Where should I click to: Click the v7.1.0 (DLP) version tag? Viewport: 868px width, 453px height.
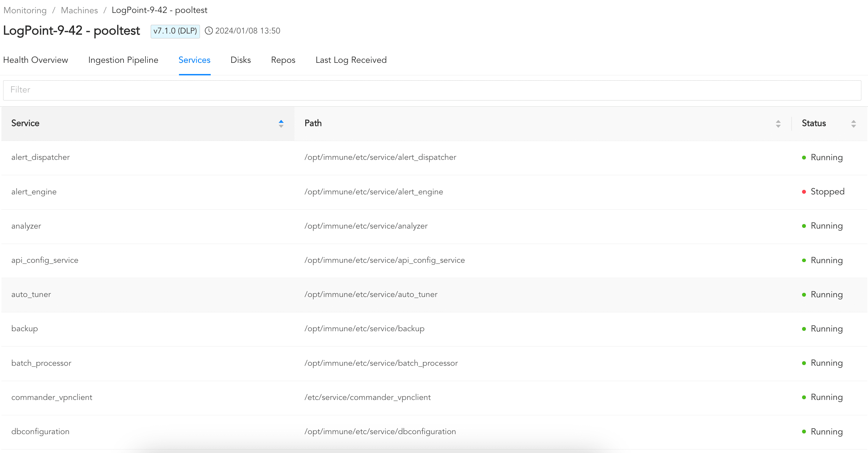click(x=175, y=31)
